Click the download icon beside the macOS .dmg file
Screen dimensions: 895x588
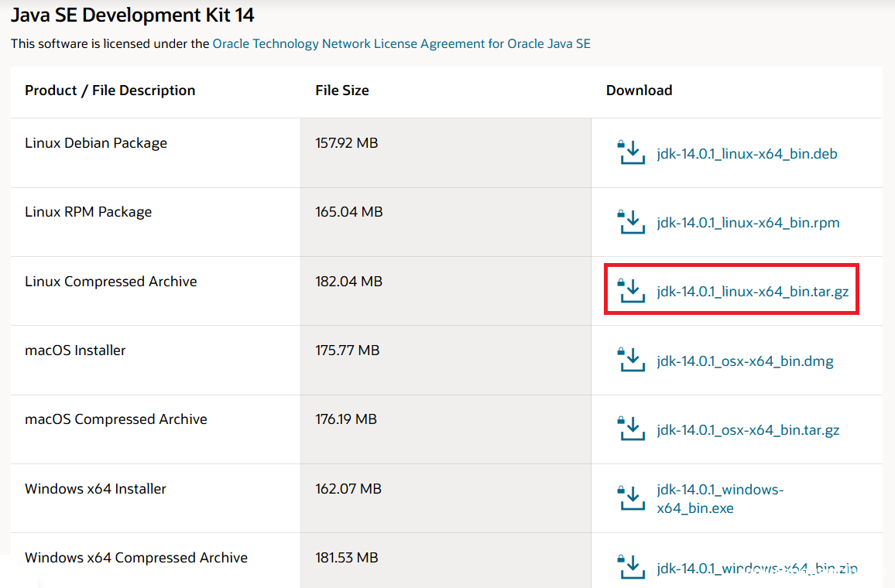coord(632,361)
